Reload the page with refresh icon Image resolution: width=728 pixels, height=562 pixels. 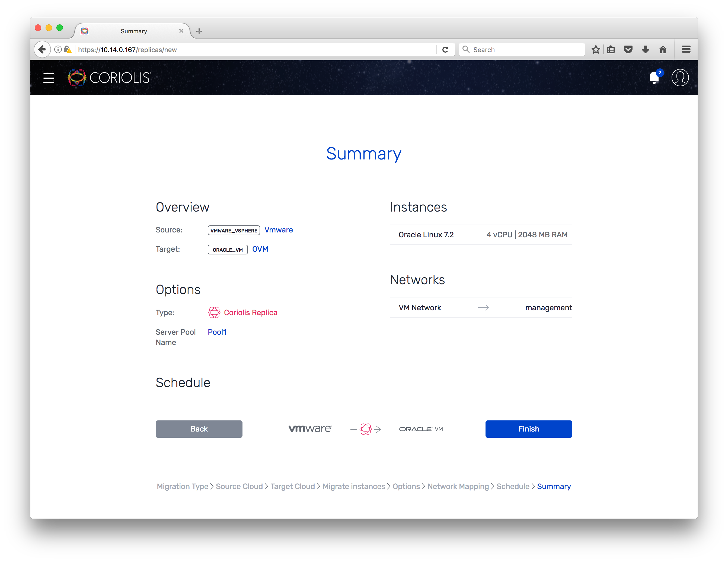tap(445, 50)
